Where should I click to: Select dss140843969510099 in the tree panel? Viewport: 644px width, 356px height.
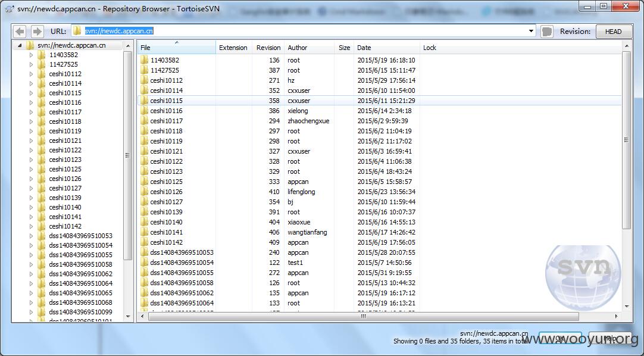coord(80,312)
